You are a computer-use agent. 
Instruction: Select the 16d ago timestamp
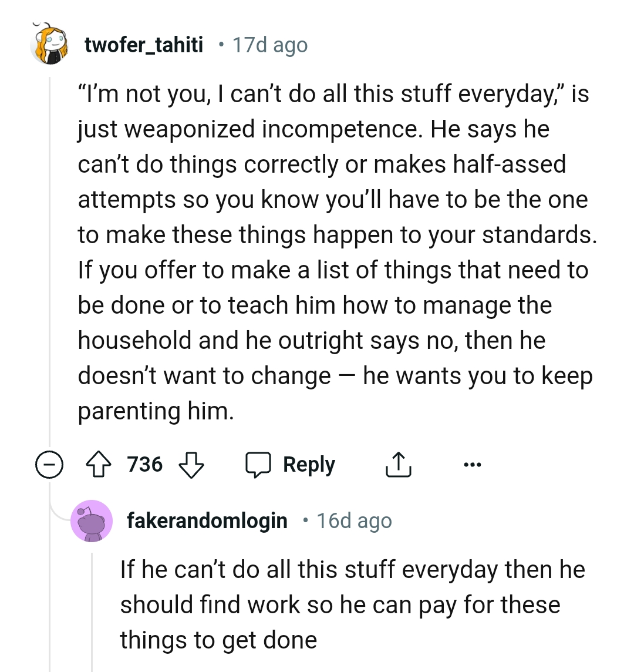click(x=354, y=520)
